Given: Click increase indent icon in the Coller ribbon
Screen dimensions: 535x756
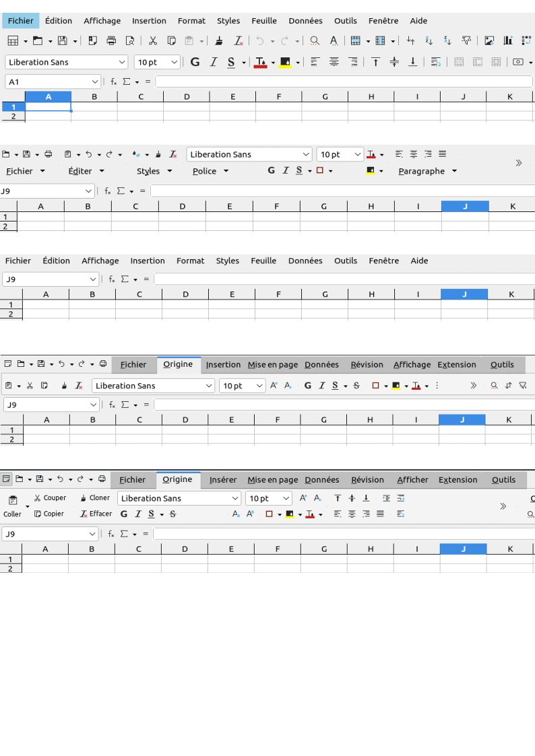Looking at the screenshot, I should (x=386, y=498).
